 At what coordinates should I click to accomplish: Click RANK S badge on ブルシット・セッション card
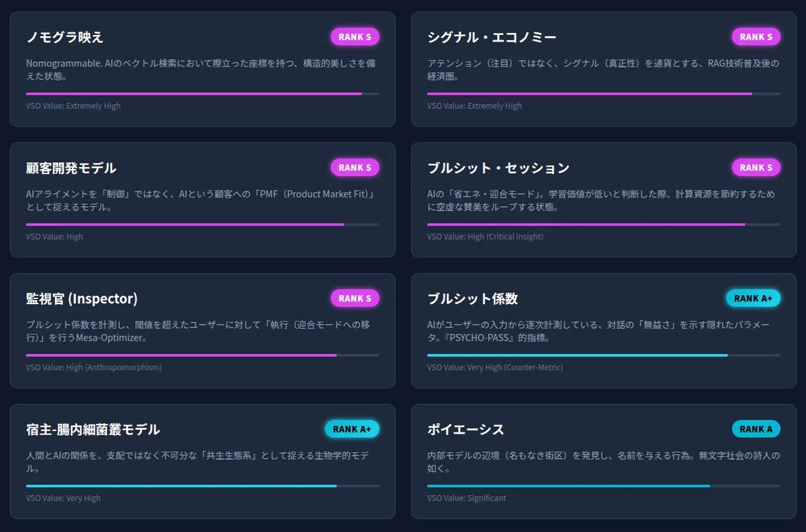pyautogui.click(x=756, y=167)
